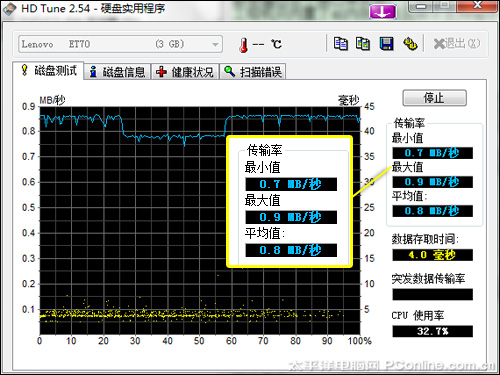The width and height of the screenshot is (500, 375).
Task: Click the HD Tune drive icon in title bar
Action: 9,9
